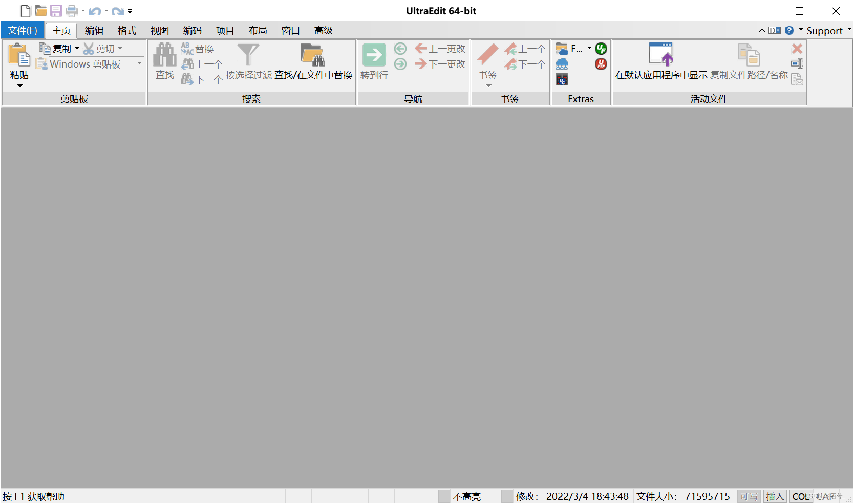This screenshot has height=504, width=854.
Task: Expand the 粘贴 paste dropdown arrow
Action: [20, 85]
